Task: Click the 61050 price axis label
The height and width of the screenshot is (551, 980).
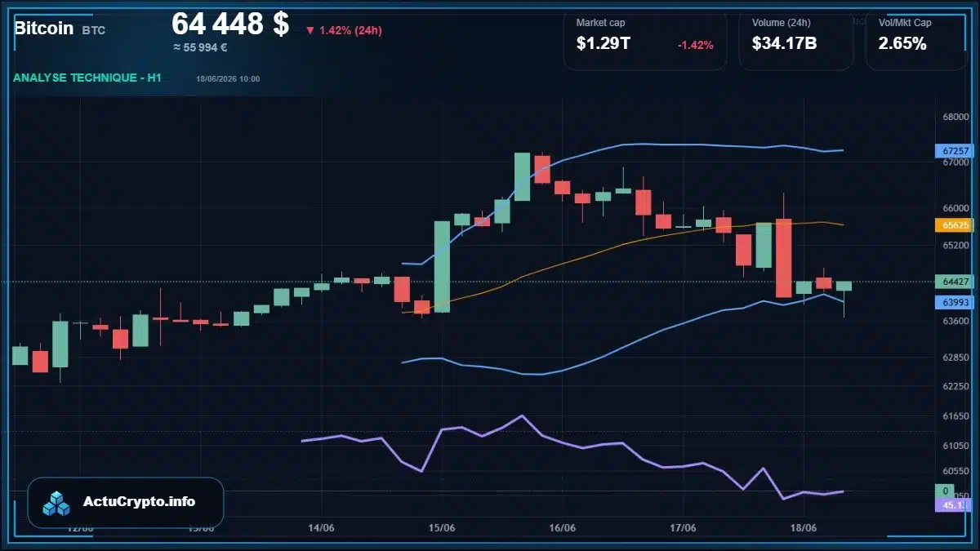Action: (955, 446)
